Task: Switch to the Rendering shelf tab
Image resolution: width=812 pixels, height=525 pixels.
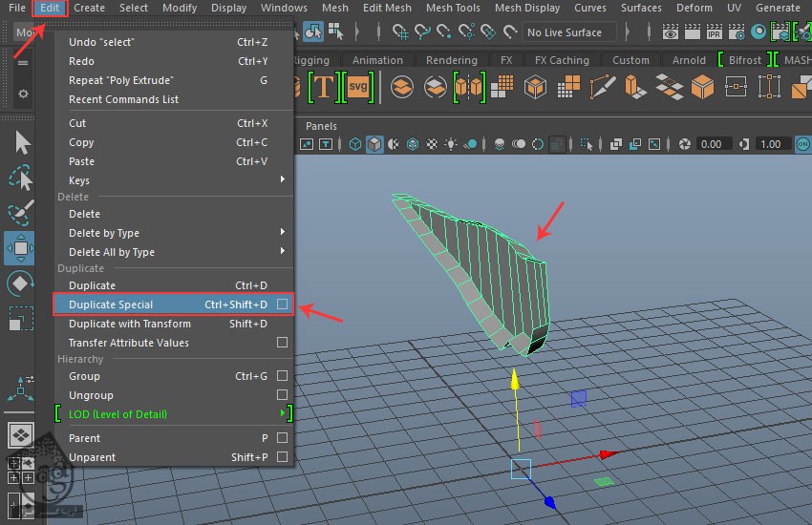Action: 451,60
